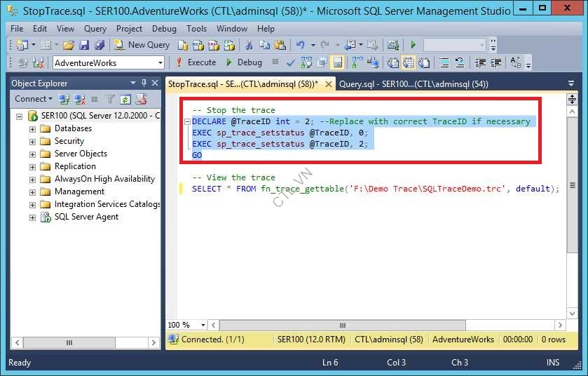Click the editor horizontal scrollbar

pos(343,325)
